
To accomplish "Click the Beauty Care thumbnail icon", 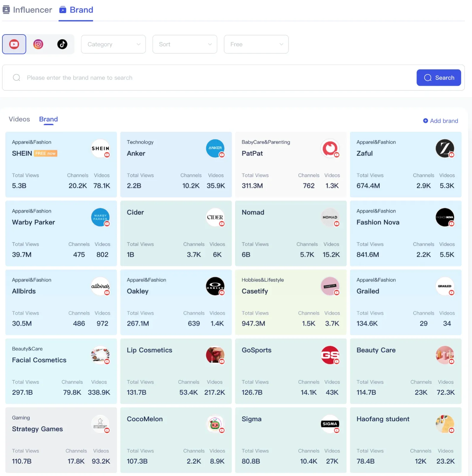I will [x=445, y=355].
